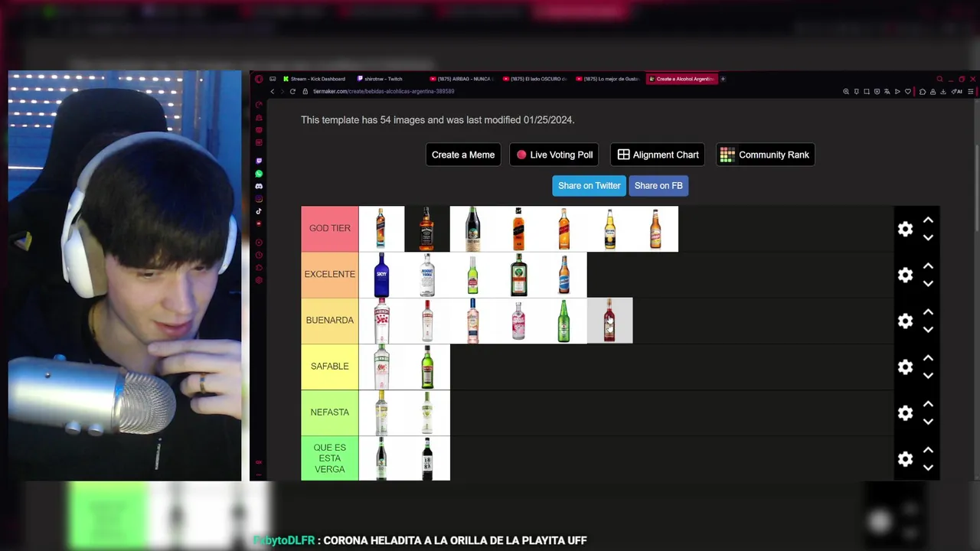This screenshot has height=551, width=980.
Task: Reload the tiermaker page
Action: point(292,91)
